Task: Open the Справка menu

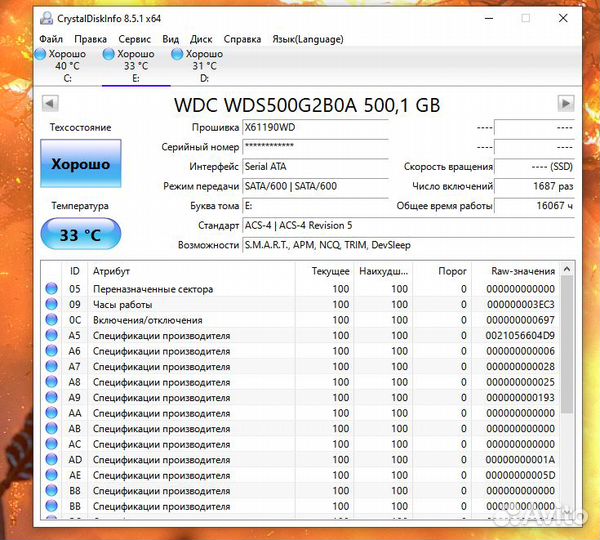Action: click(242, 39)
